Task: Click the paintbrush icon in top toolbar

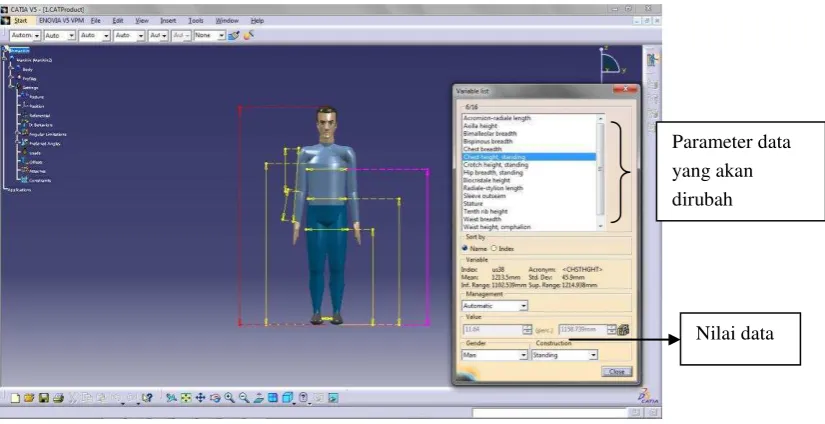Action: (x=234, y=35)
